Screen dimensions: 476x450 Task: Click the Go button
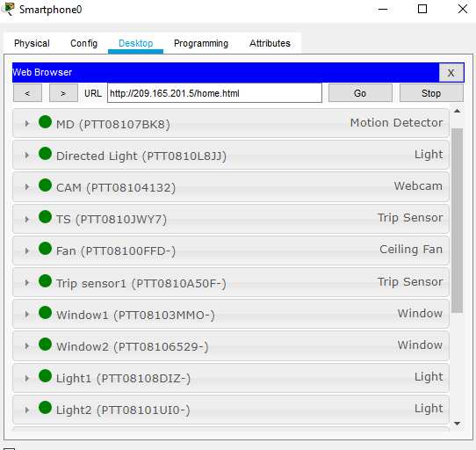tap(360, 93)
